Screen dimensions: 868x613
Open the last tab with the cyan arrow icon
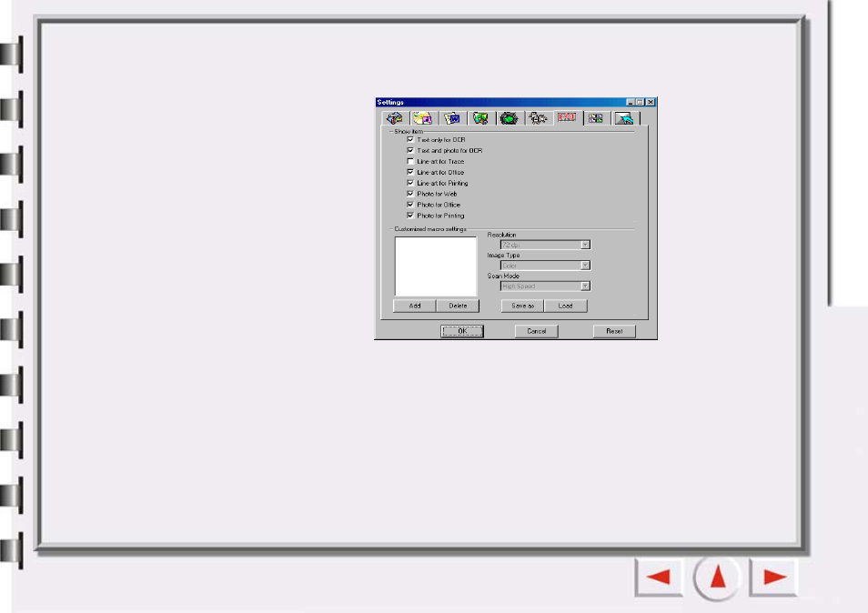pos(625,118)
